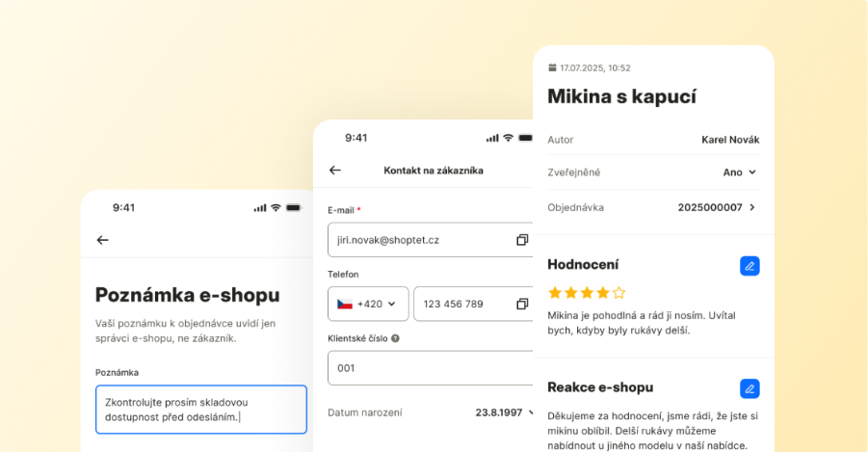Screen dimensions: 868x452
Task: Click the calendar icon beside 17.07.2025
Action: (552, 67)
